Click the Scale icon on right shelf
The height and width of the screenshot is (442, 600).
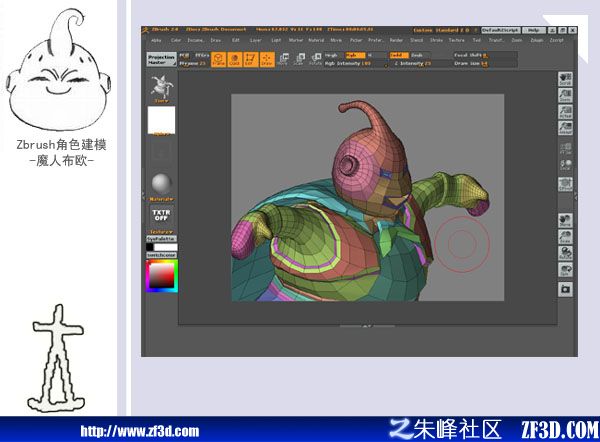coord(565,237)
